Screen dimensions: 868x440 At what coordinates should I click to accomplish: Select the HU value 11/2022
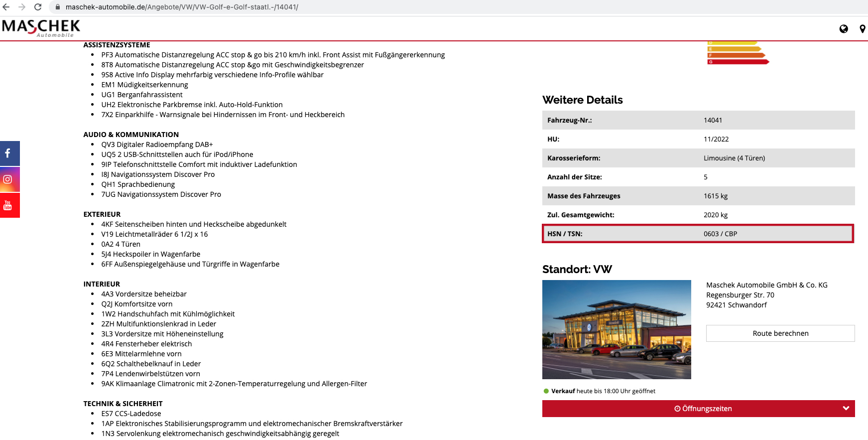pos(716,139)
